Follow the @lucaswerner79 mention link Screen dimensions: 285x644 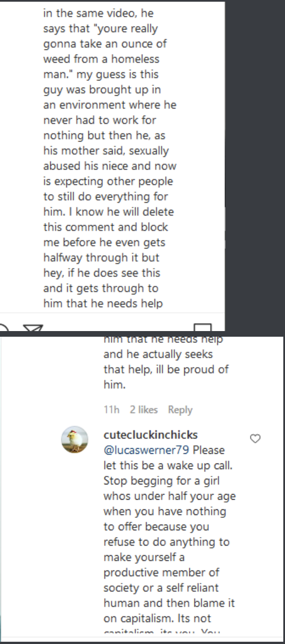pyautogui.click(x=146, y=450)
